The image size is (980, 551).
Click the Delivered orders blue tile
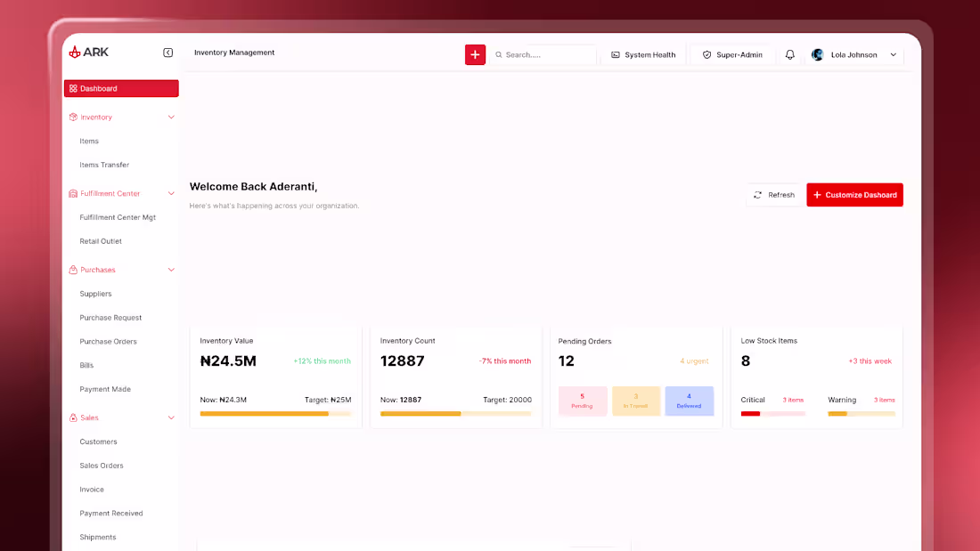(690, 401)
